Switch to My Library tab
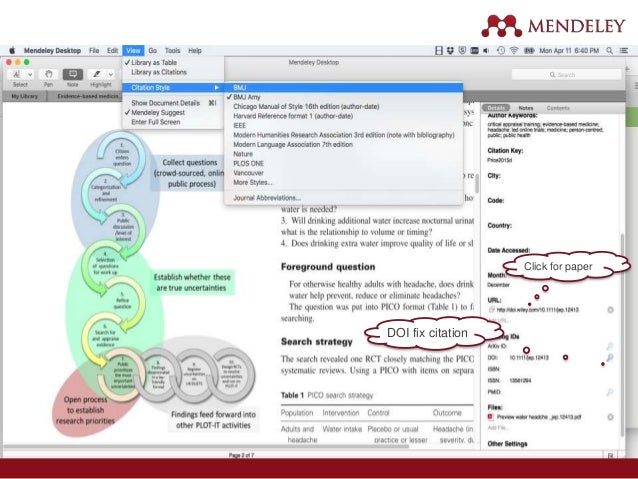Viewport: 638px width, 479px height. click(24, 96)
